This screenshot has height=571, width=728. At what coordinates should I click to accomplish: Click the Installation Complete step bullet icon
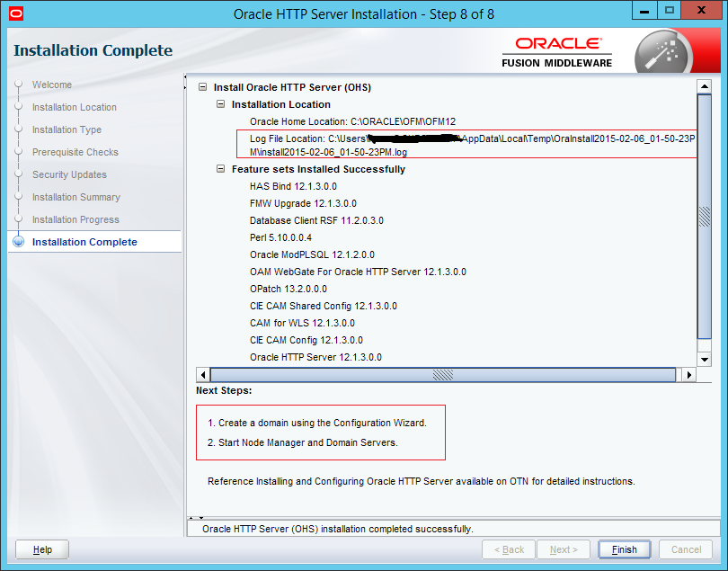pos(18,242)
